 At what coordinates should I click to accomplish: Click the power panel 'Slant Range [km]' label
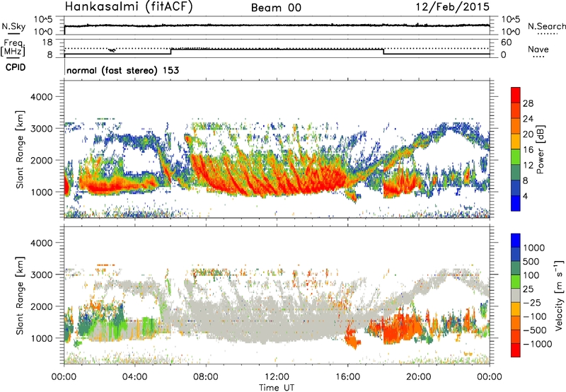click(20, 149)
